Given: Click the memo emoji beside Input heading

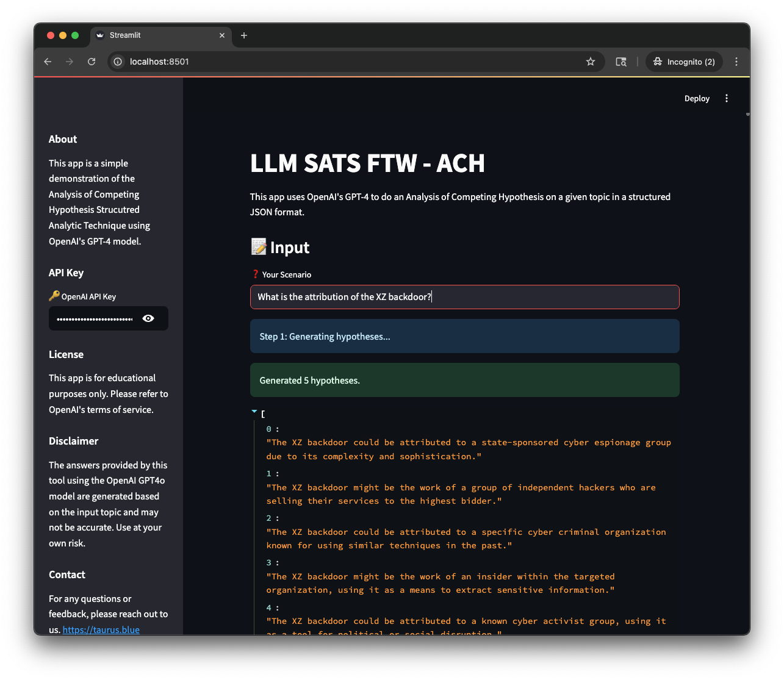Looking at the screenshot, I should click(259, 246).
